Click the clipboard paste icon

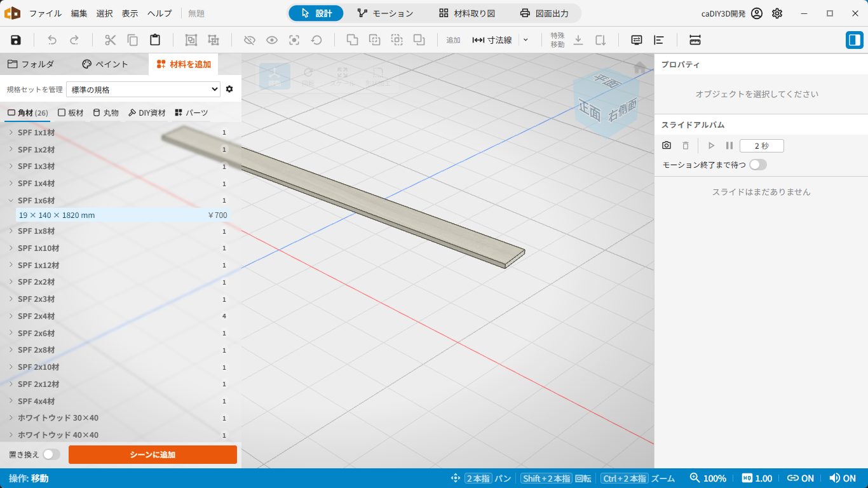pos(155,40)
